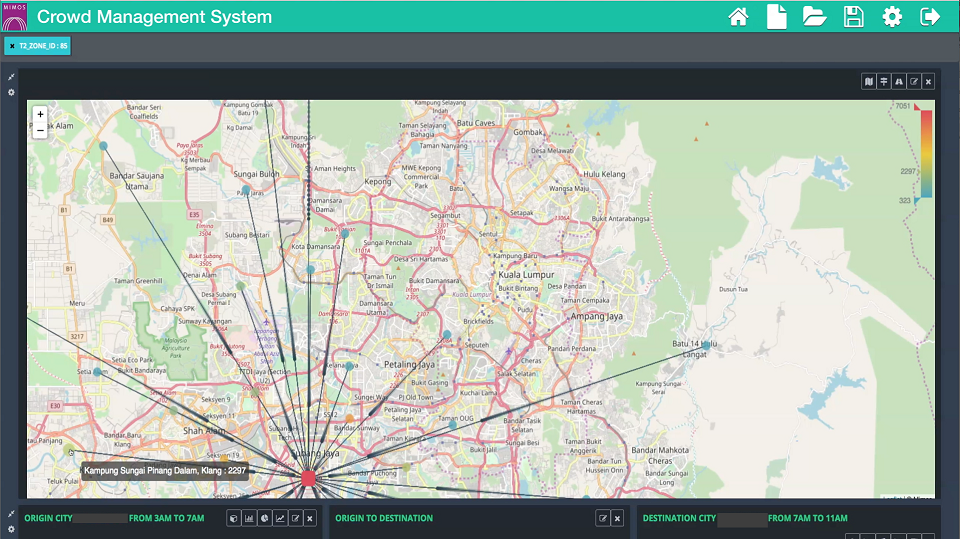Zoom out on the map
The width and height of the screenshot is (960, 539).
[x=40, y=130]
